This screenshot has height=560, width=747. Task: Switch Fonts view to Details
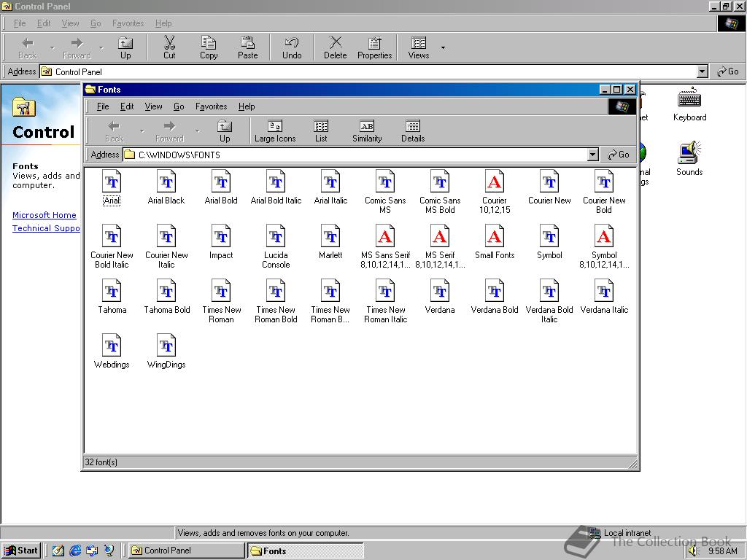413,131
